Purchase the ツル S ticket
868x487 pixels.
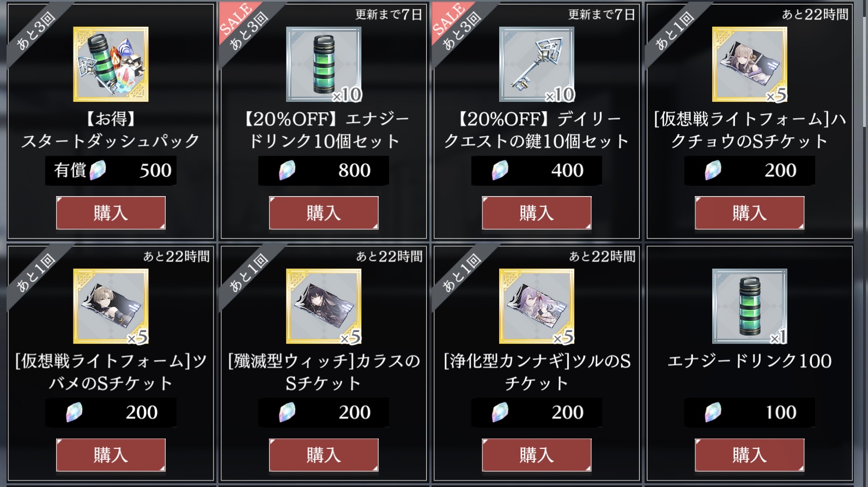point(537,455)
